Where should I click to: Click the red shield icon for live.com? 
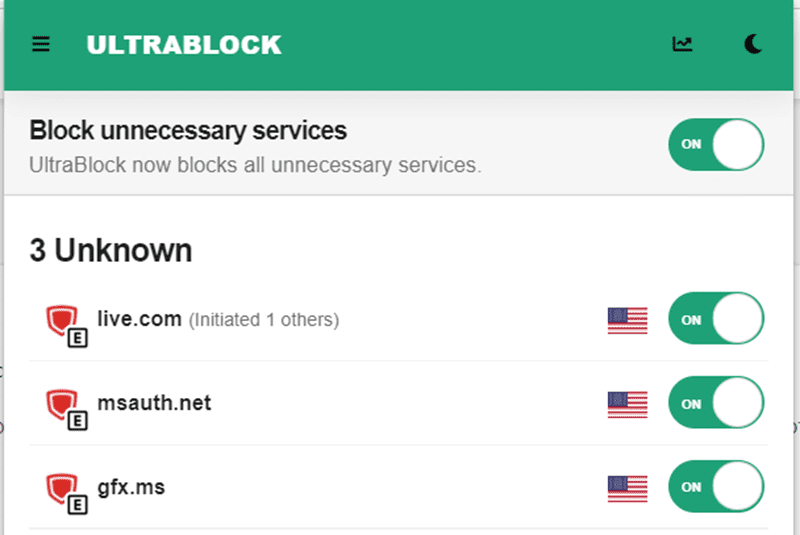click(x=63, y=321)
